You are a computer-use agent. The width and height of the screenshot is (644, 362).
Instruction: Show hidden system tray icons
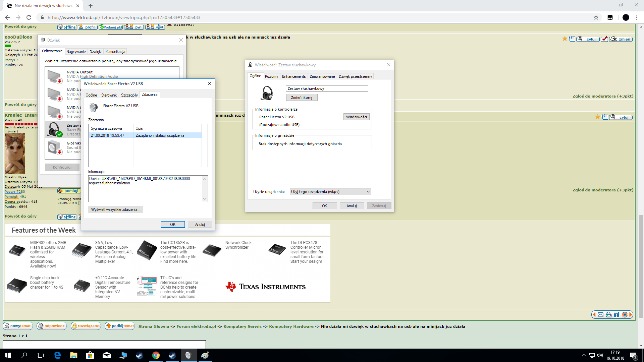[584, 355]
